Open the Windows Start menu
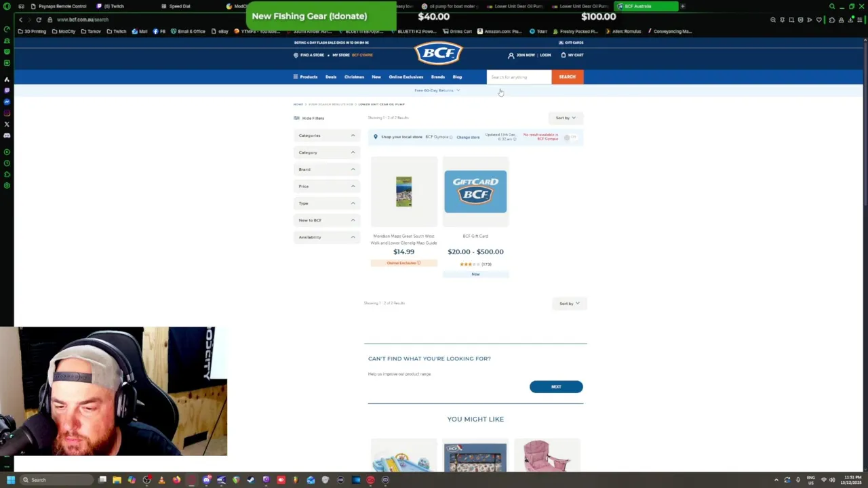The width and height of the screenshot is (868, 488). click(x=10, y=480)
